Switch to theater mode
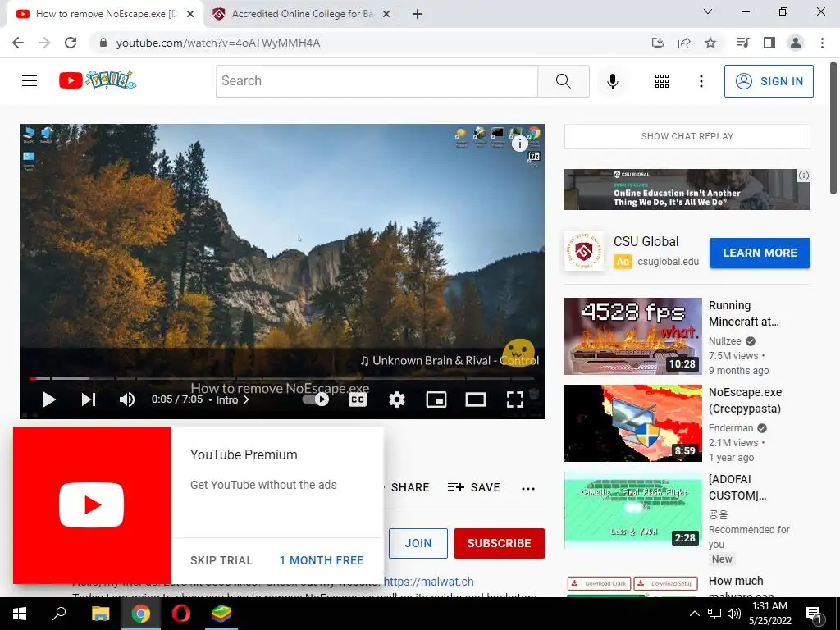The height and width of the screenshot is (630, 840). pyautogui.click(x=475, y=399)
